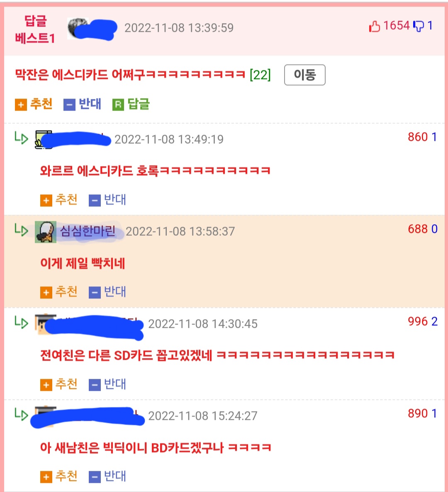Click 반대 under the BD카드 reply
Screen dimensions: 448x492
107,476
